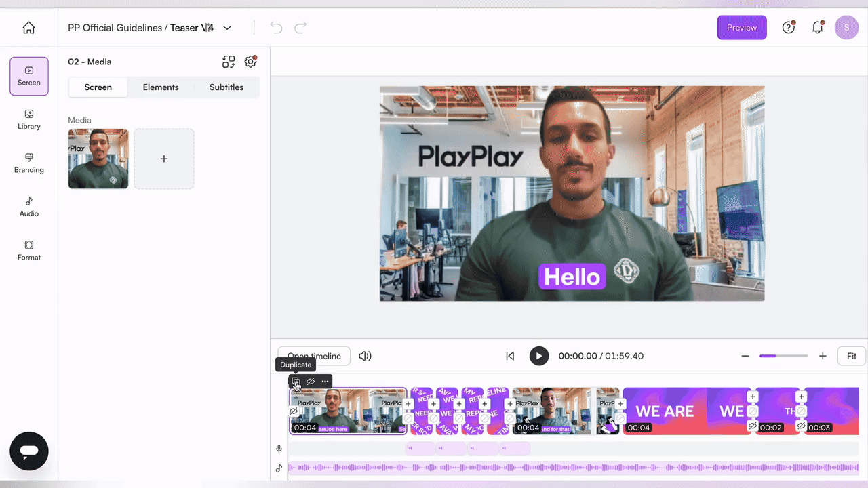The height and width of the screenshot is (488, 868).
Task: Skip back to start of video
Action: click(x=510, y=356)
